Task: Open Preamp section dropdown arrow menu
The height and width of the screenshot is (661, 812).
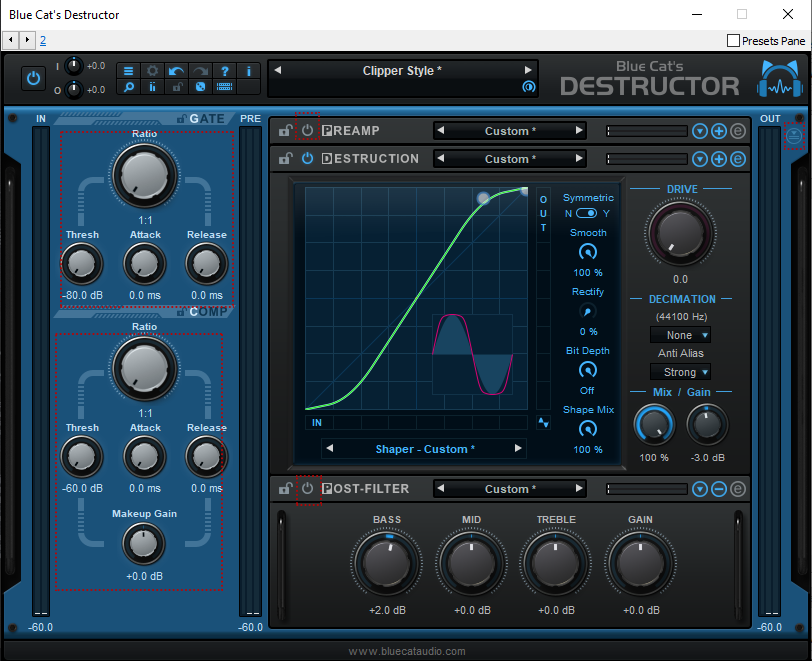Action: pyautogui.click(x=700, y=131)
